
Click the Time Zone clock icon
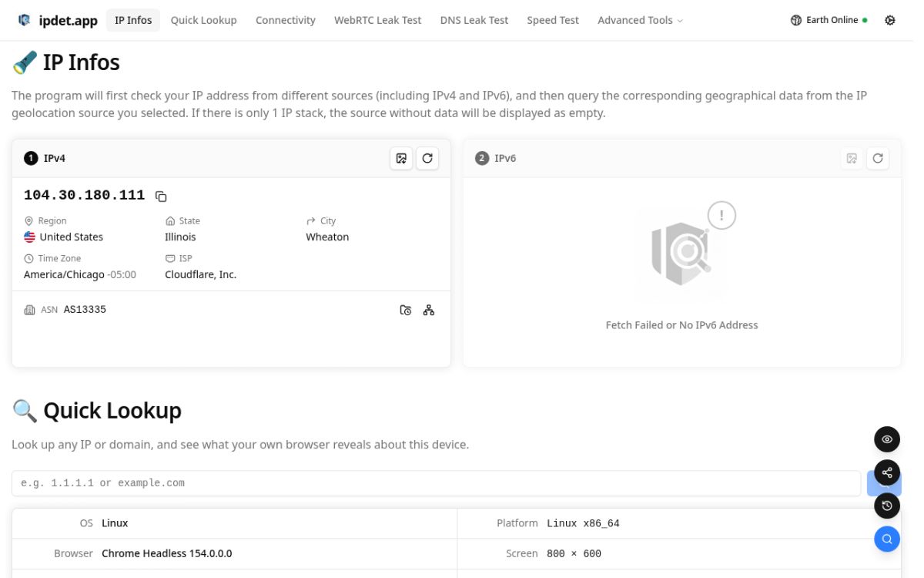coord(29,258)
